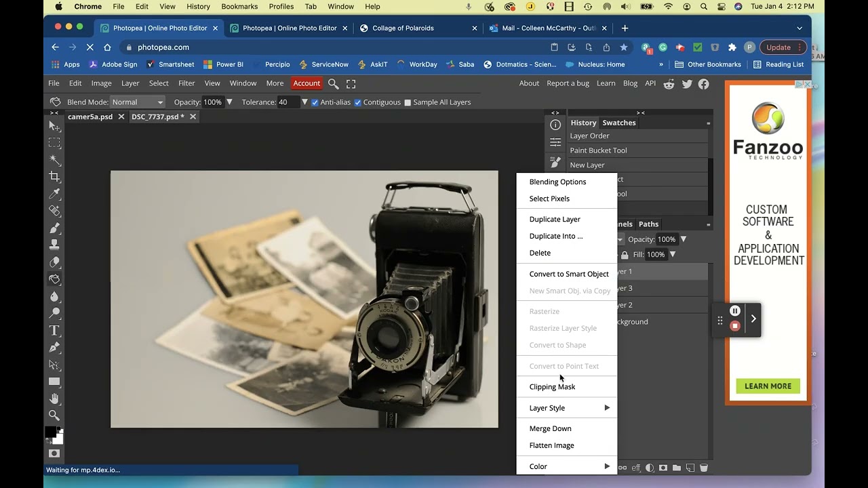Toggle fullscreen mode icon
868x488 pixels.
(351, 83)
